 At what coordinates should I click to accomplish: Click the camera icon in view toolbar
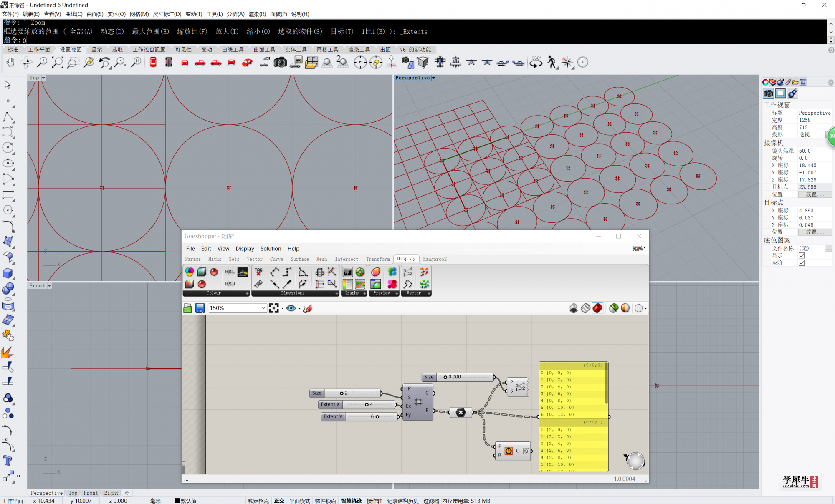(x=280, y=63)
